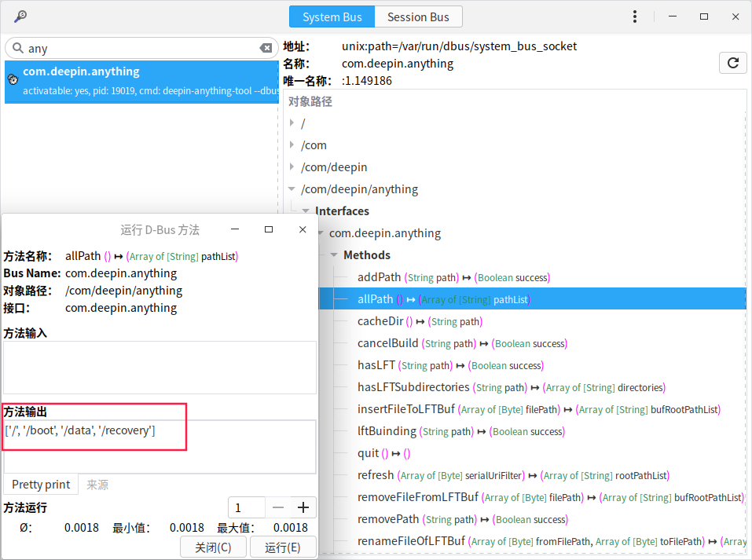Switch to Session Bus tab
The image size is (752, 560).
tap(418, 16)
